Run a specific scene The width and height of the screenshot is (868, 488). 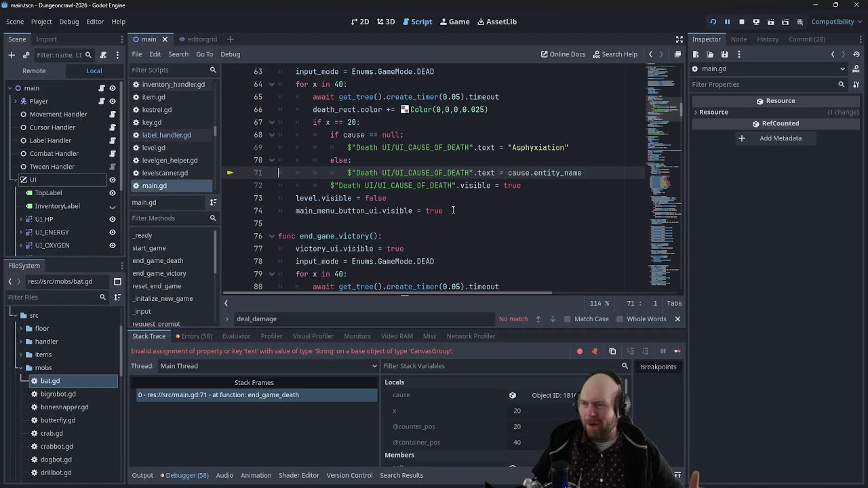coord(785,22)
